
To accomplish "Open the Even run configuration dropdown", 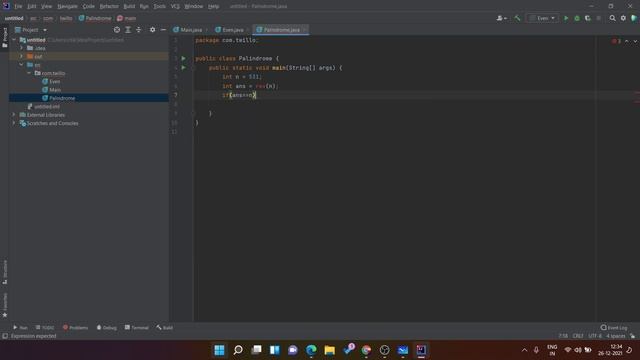I will (542, 18).
